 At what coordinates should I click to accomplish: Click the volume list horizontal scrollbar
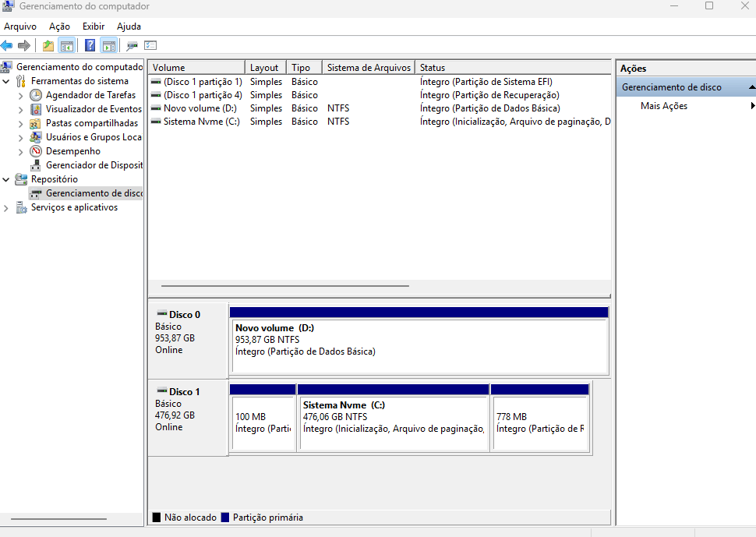tap(285, 286)
